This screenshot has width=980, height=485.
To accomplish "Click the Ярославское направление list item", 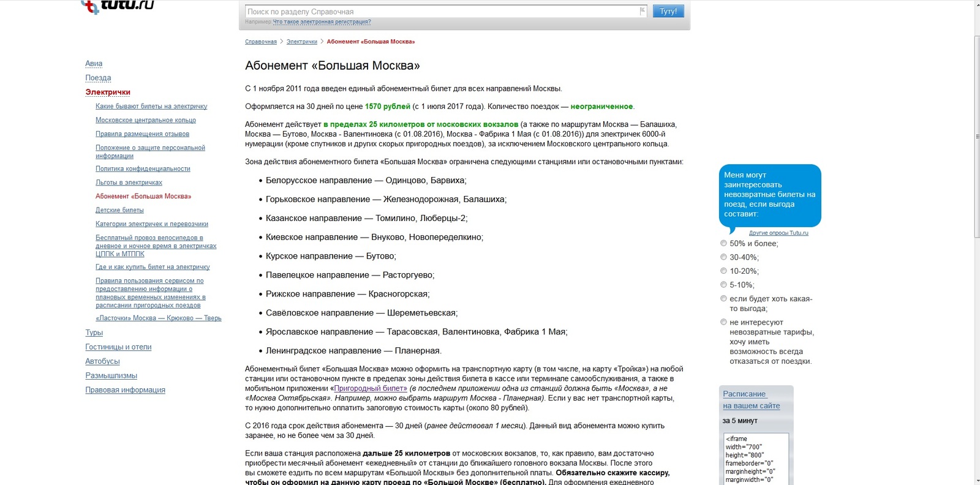I will 417,332.
